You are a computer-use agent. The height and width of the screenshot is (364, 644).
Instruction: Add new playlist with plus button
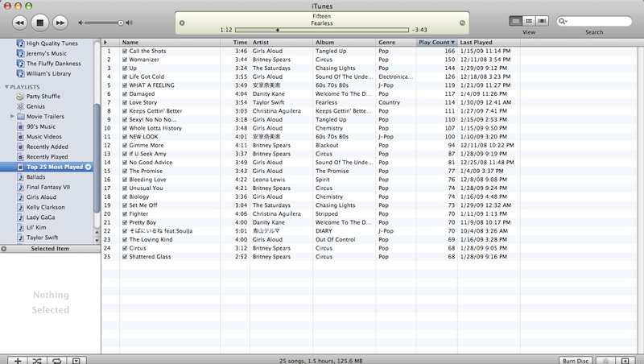click(x=18, y=360)
